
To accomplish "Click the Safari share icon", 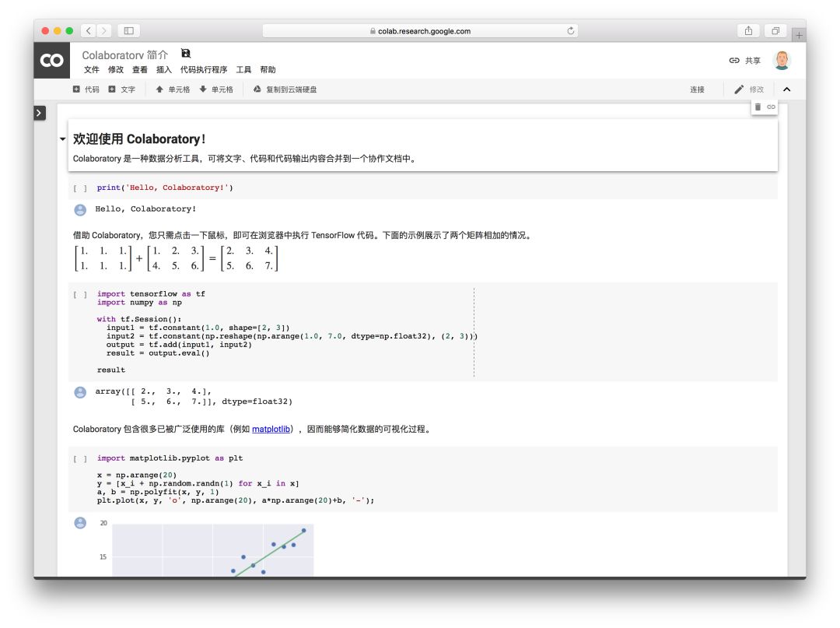I will click(x=748, y=31).
